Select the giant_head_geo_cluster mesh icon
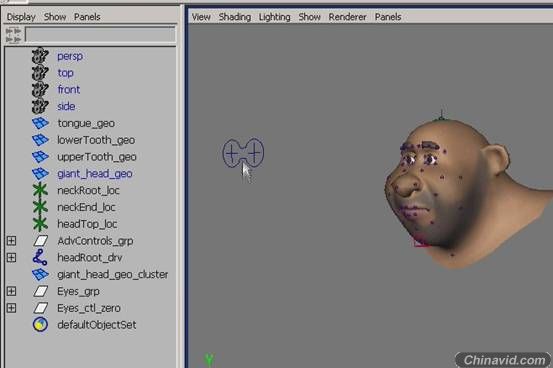This screenshot has height=368, width=553. (x=40, y=274)
